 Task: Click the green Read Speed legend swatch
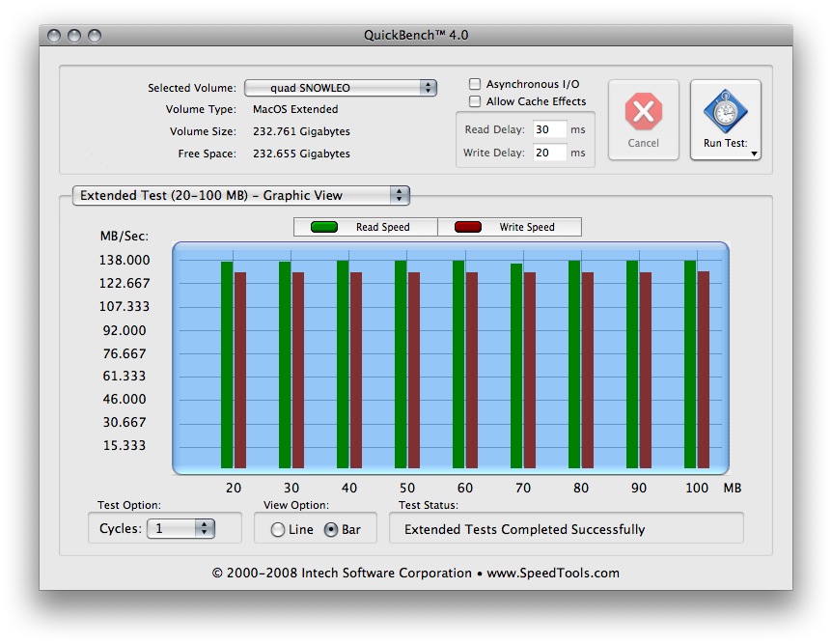pyautogui.click(x=323, y=227)
